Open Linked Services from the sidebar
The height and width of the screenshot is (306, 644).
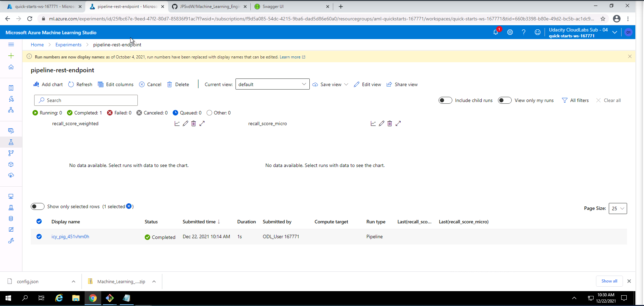(11, 241)
